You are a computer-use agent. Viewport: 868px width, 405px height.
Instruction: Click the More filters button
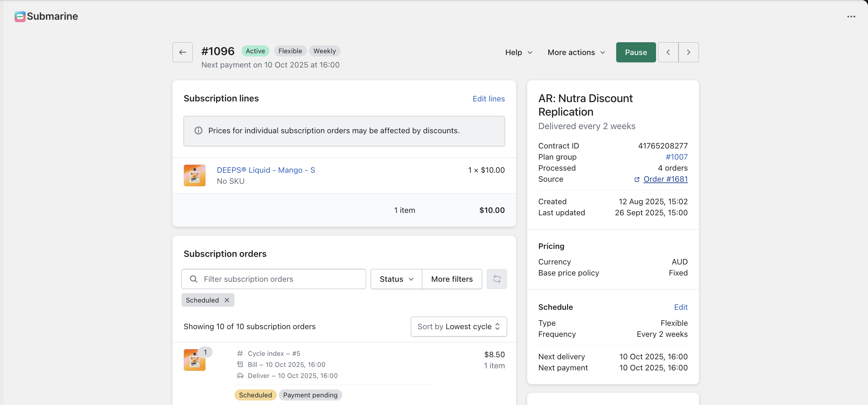click(452, 279)
